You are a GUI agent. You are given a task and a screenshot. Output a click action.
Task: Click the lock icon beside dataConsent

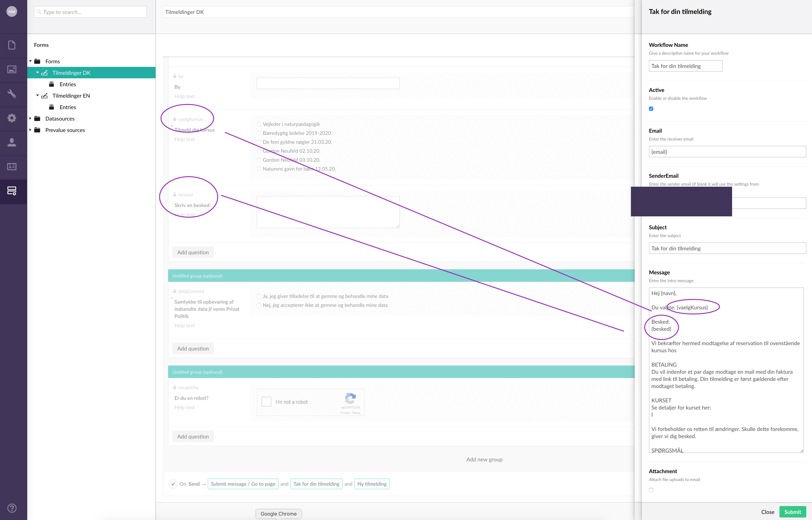(174, 291)
